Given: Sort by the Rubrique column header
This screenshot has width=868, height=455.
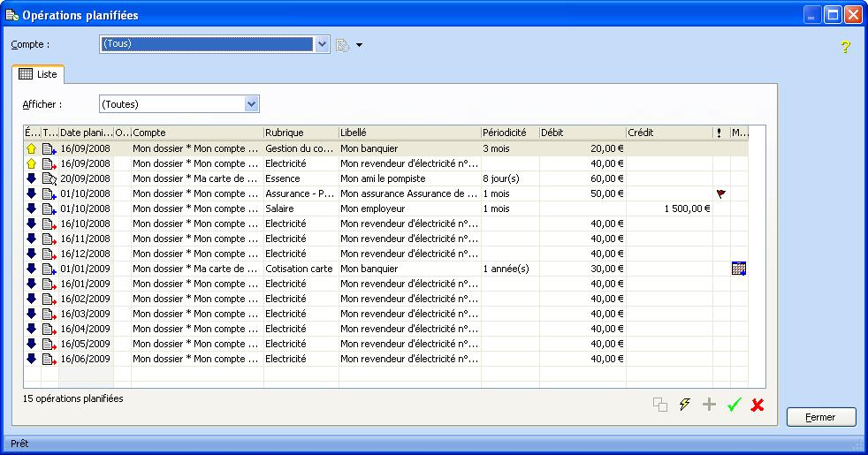Looking at the screenshot, I should pos(301,133).
